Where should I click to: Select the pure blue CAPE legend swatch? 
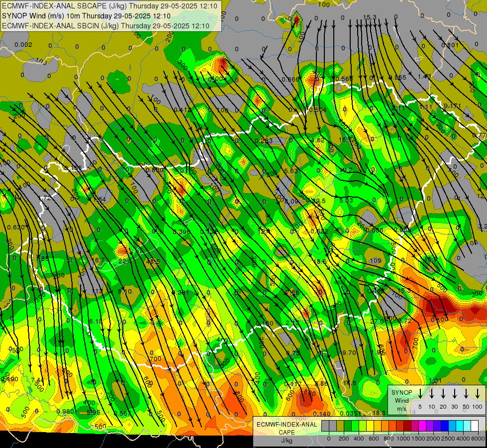pyautogui.click(x=445, y=426)
